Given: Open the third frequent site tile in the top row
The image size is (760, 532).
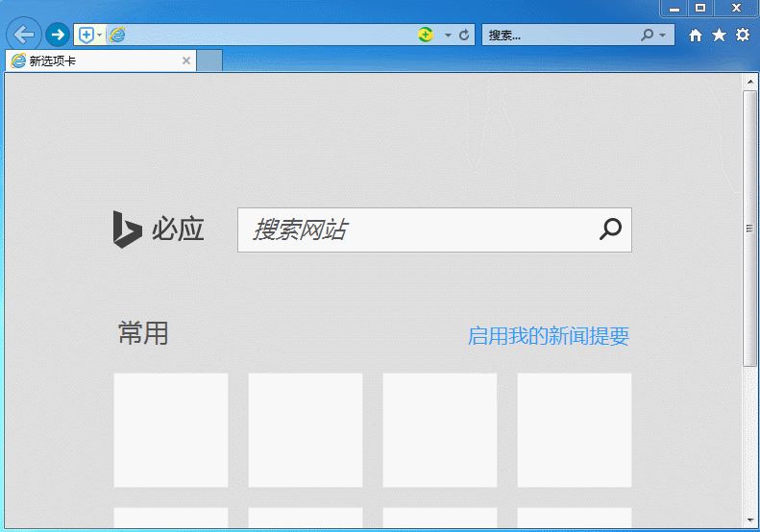Looking at the screenshot, I should [440, 430].
